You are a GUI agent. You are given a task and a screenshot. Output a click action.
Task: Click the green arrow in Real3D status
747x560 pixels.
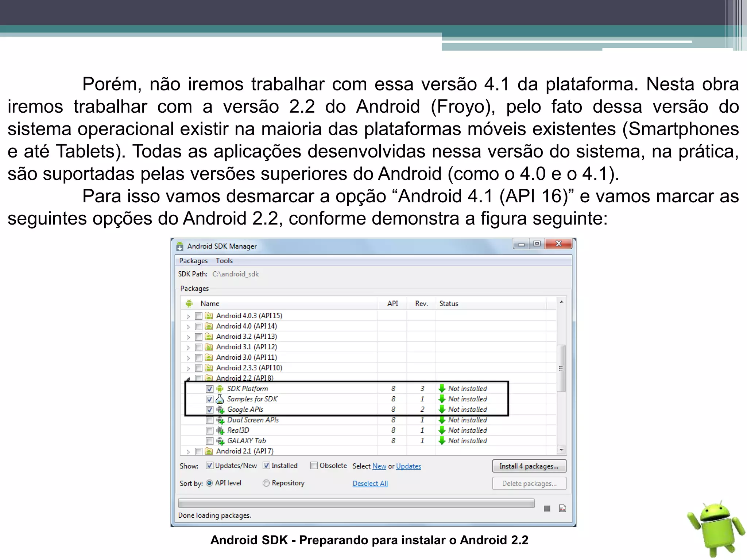tap(442, 431)
